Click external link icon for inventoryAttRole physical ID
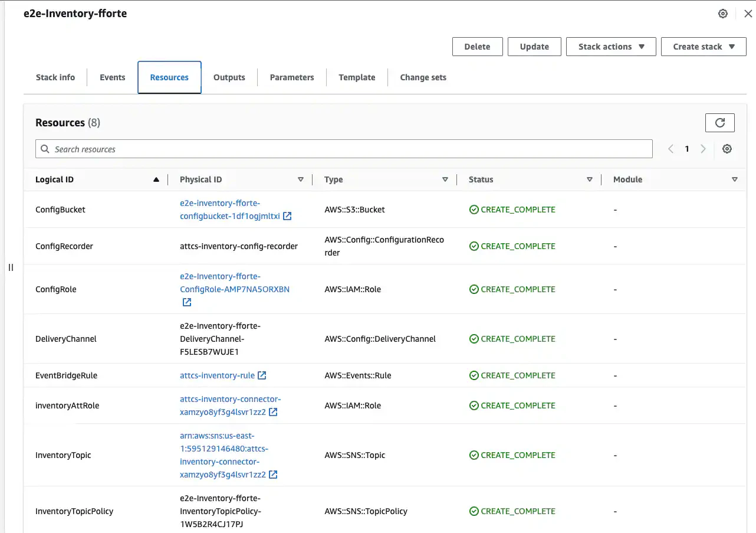Viewport: 756px width, 533px height. pyautogui.click(x=274, y=412)
